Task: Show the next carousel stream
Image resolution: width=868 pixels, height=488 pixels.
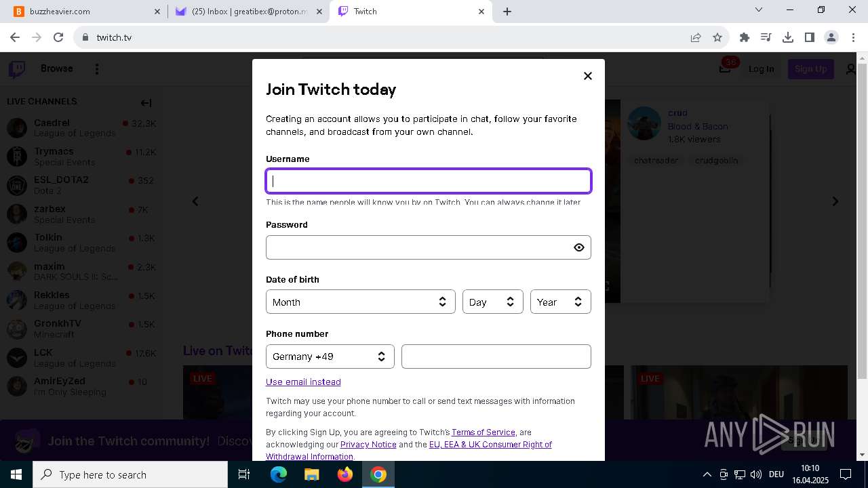Action: 835,201
